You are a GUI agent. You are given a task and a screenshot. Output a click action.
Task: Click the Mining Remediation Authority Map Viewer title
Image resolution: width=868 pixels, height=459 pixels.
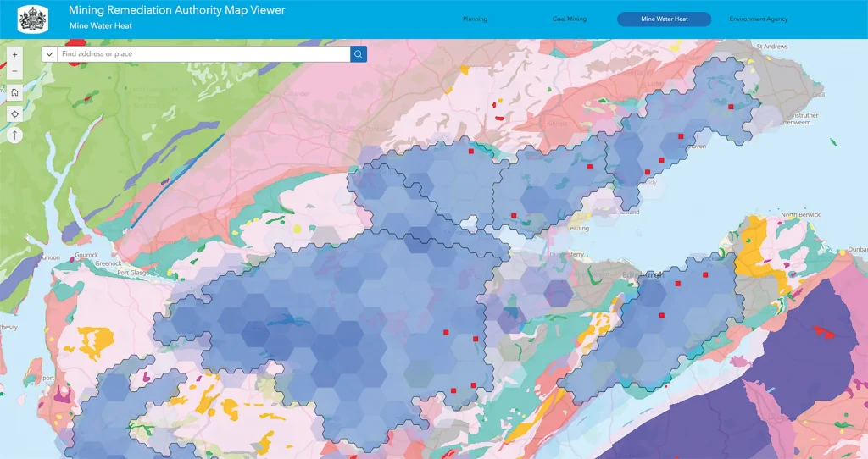[176, 11]
